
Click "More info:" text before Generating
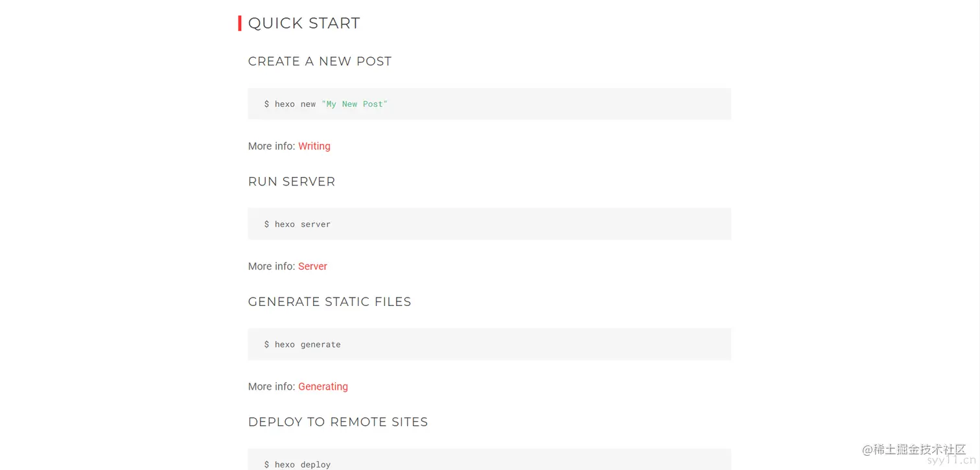pos(272,386)
